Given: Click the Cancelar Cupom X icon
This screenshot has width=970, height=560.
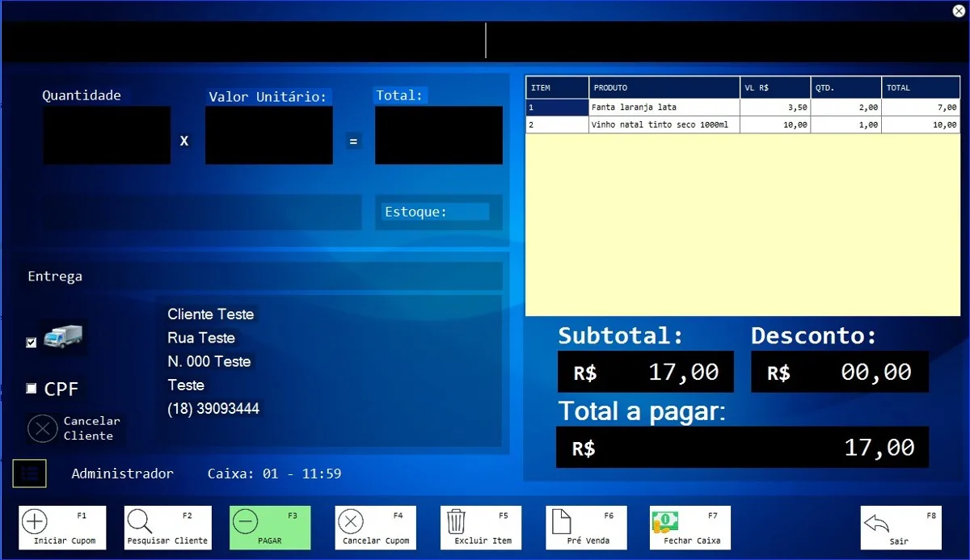Looking at the screenshot, I should click(351, 522).
